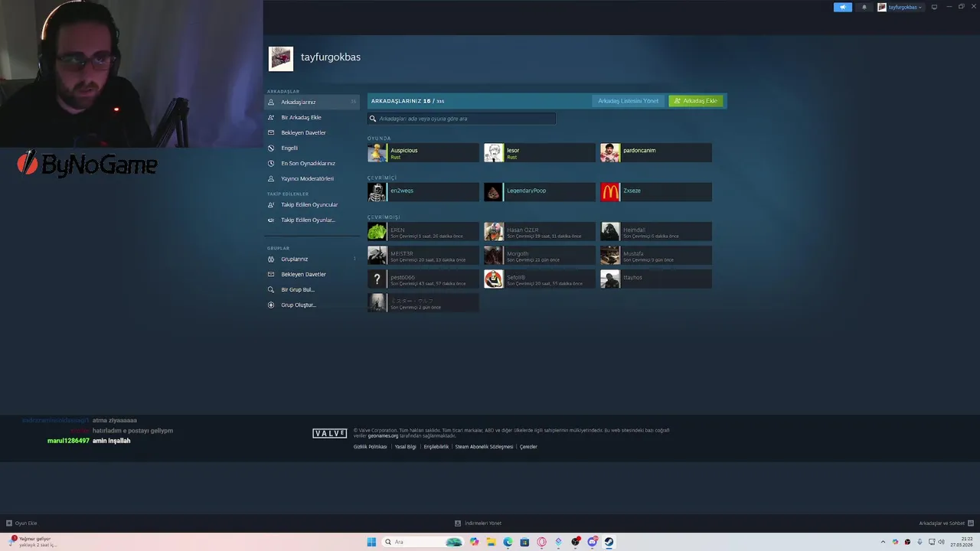Open Erişilebilirlik footer link
The height and width of the screenshot is (551, 980).
(436, 447)
